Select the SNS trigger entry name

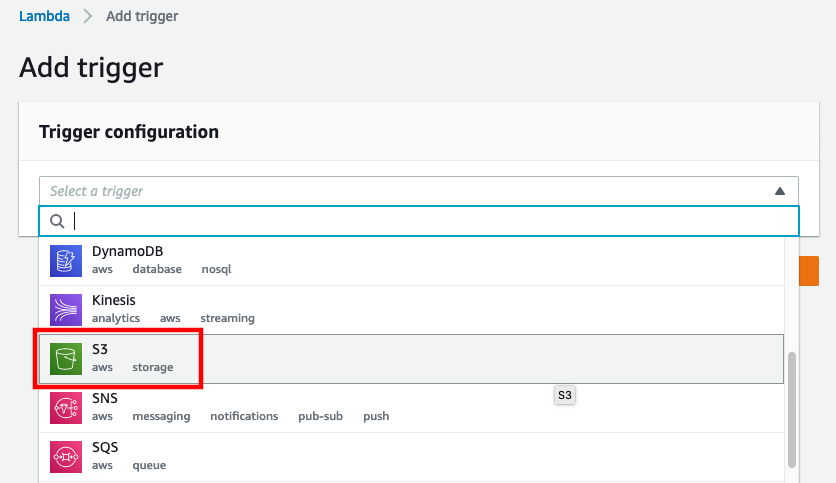click(104, 398)
